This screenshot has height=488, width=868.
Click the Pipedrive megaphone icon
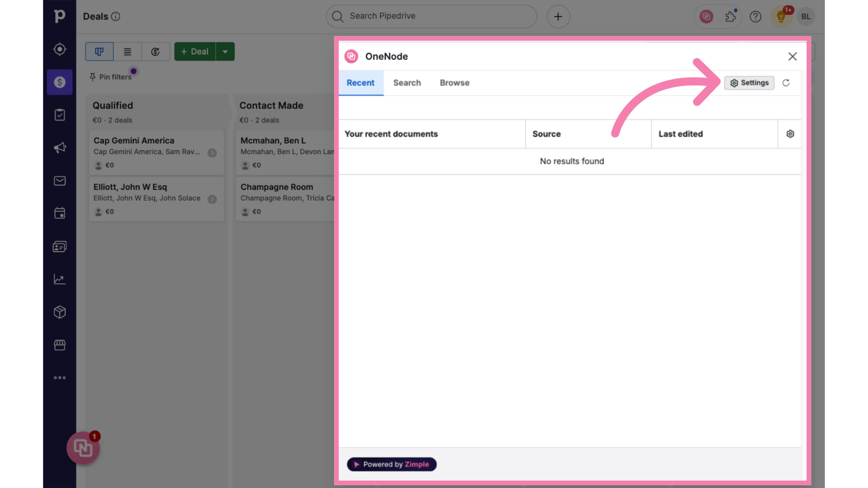pos(60,147)
